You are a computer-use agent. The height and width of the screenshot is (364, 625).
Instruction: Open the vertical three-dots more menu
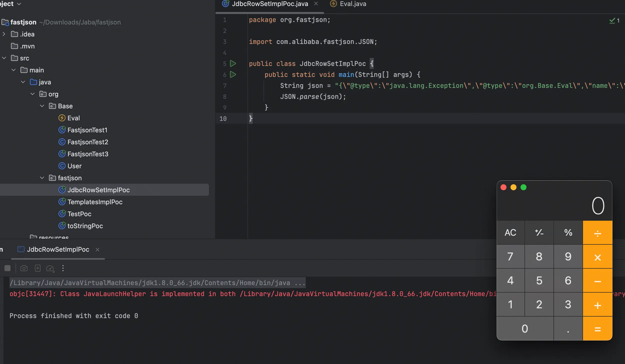click(x=63, y=268)
